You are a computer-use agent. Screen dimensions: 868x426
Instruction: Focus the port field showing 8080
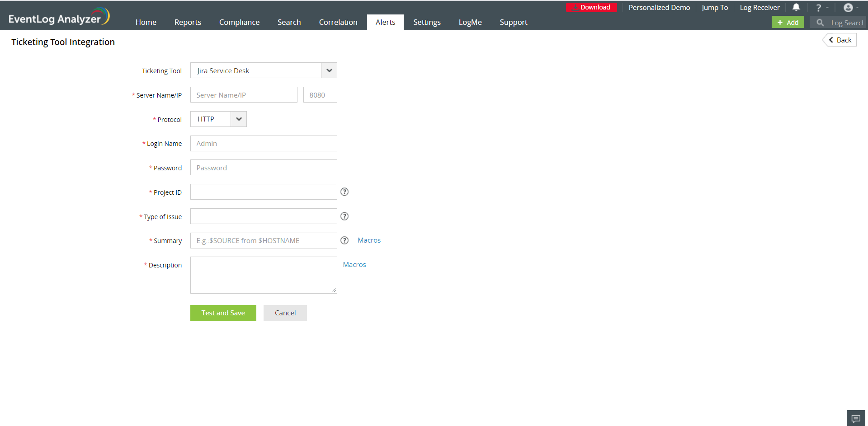coord(320,95)
